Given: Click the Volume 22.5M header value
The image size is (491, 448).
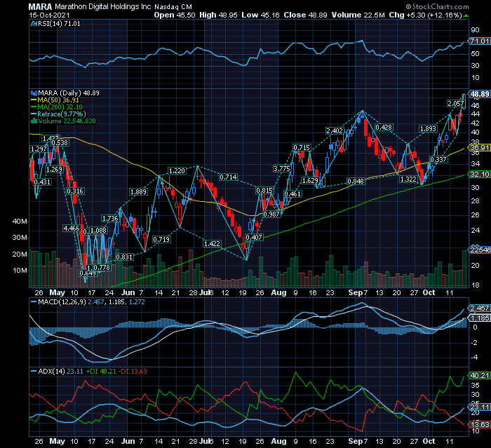Looking at the screenshot, I should click(358, 15).
